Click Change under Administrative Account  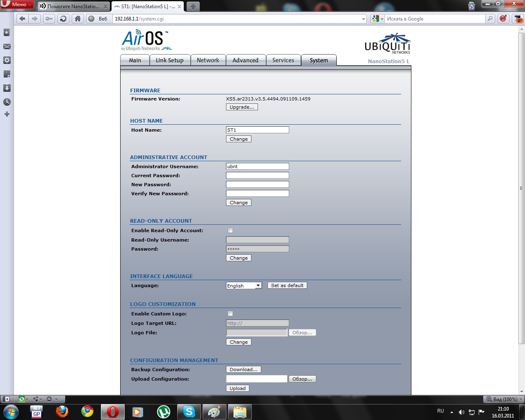(x=239, y=203)
